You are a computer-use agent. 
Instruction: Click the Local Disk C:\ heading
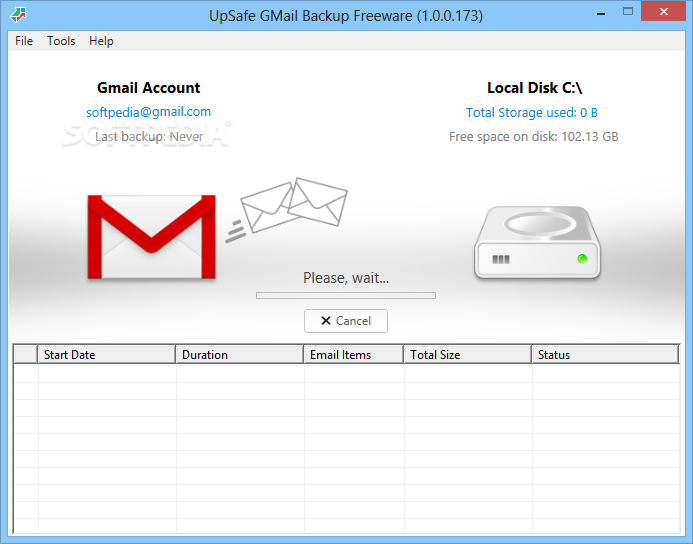534,87
